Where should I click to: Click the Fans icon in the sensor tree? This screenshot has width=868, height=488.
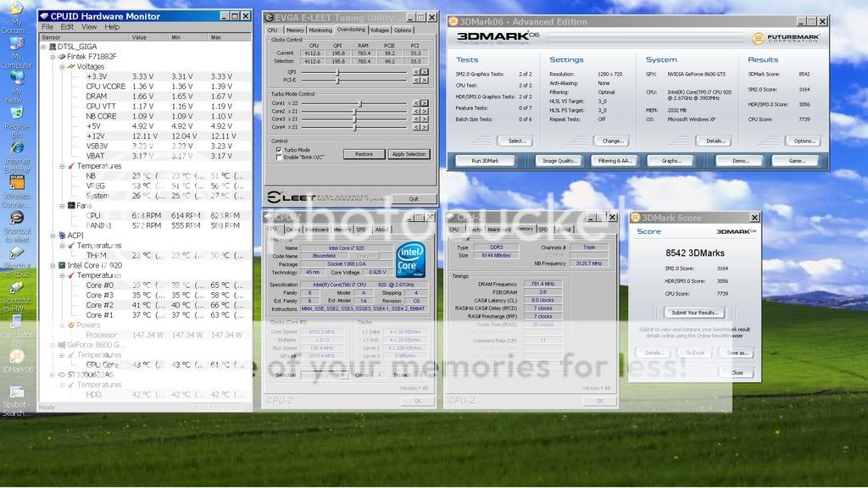click(x=71, y=205)
